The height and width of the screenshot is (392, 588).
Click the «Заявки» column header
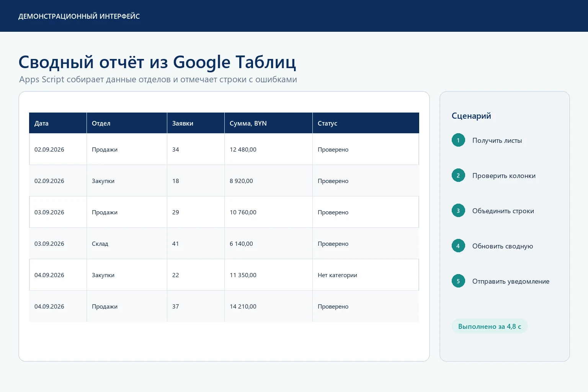click(196, 123)
